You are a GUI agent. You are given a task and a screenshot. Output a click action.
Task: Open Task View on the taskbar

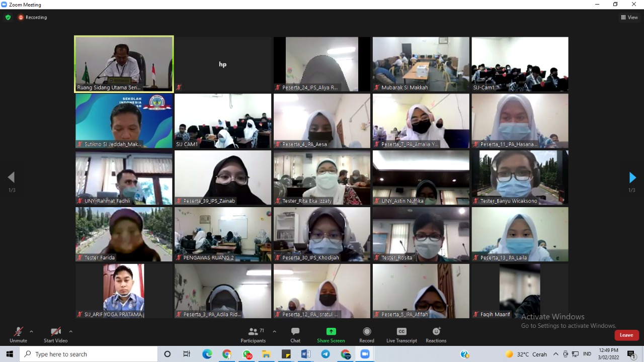tap(187, 354)
